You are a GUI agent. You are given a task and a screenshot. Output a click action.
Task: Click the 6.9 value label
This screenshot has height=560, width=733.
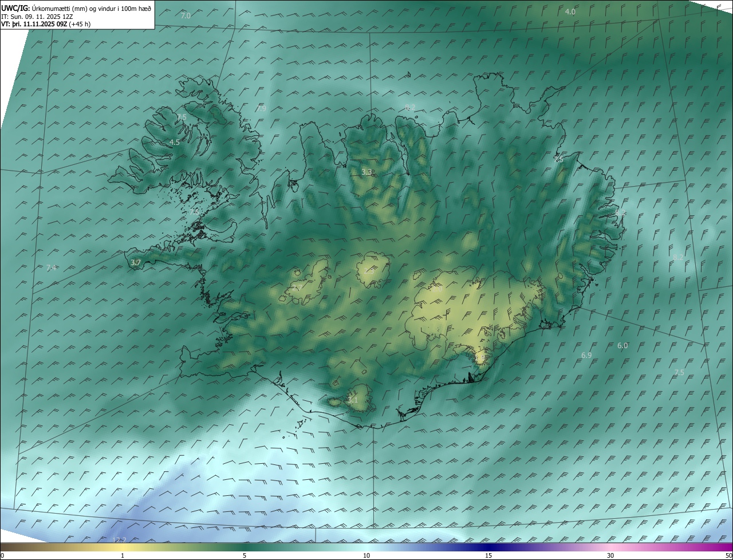586,356
